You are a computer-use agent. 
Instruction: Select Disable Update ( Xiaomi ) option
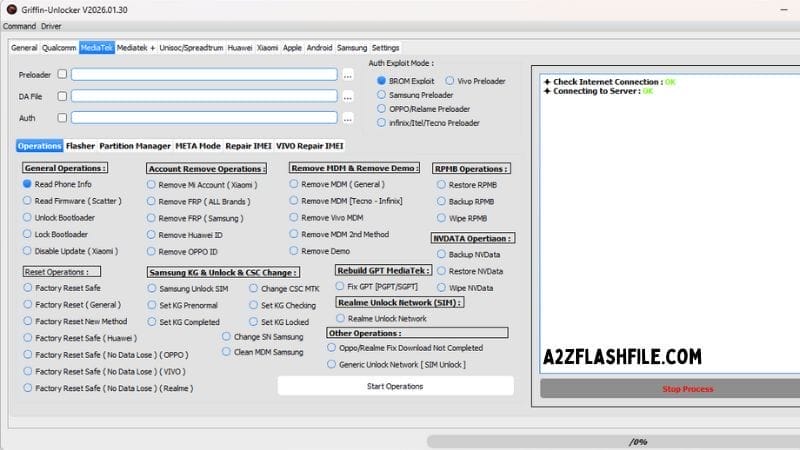(70, 251)
